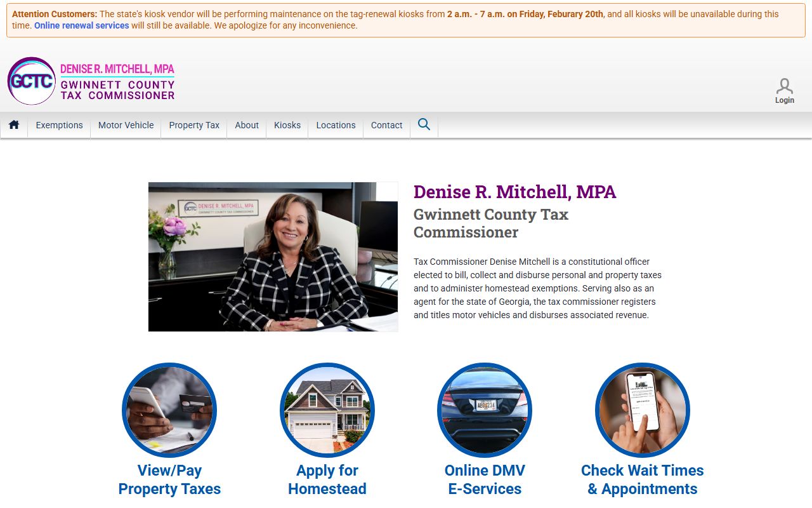Expand the Property Tax menu
The image size is (812, 508).
[194, 125]
